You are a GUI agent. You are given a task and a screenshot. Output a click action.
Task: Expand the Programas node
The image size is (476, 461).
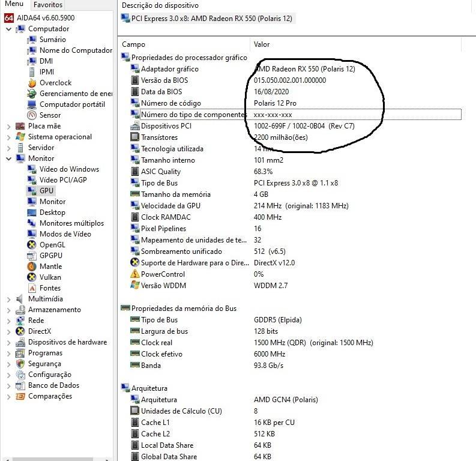click(9, 354)
